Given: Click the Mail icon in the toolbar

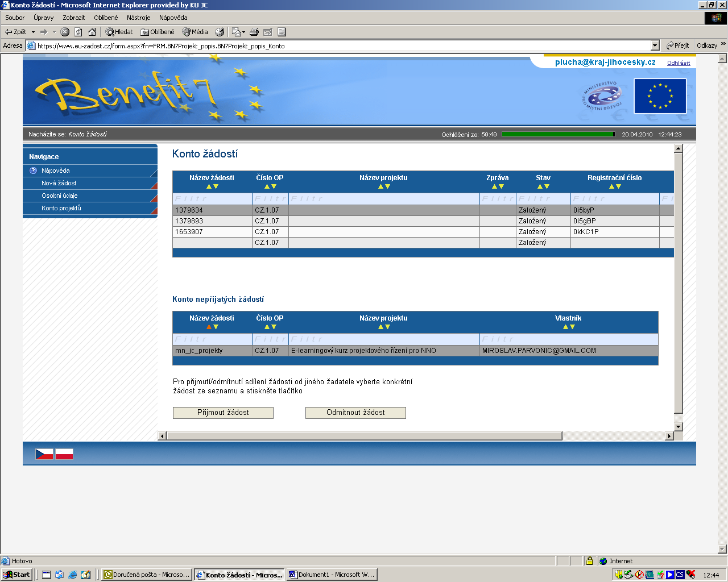Looking at the screenshot, I should pyautogui.click(x=238, y=32).
